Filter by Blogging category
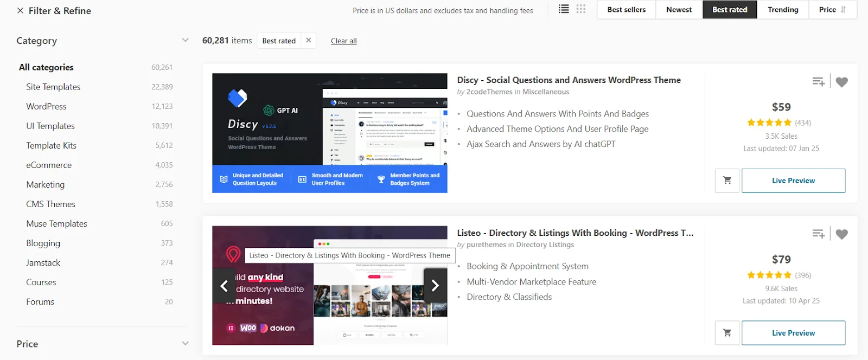868x360 pixels. [x=43, y=243]
